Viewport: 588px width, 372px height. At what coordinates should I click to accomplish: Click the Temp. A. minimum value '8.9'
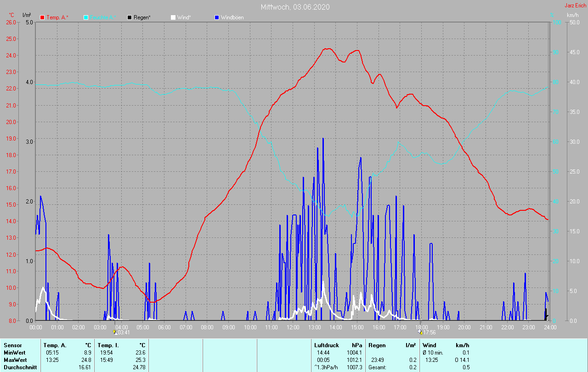point(88,352)
